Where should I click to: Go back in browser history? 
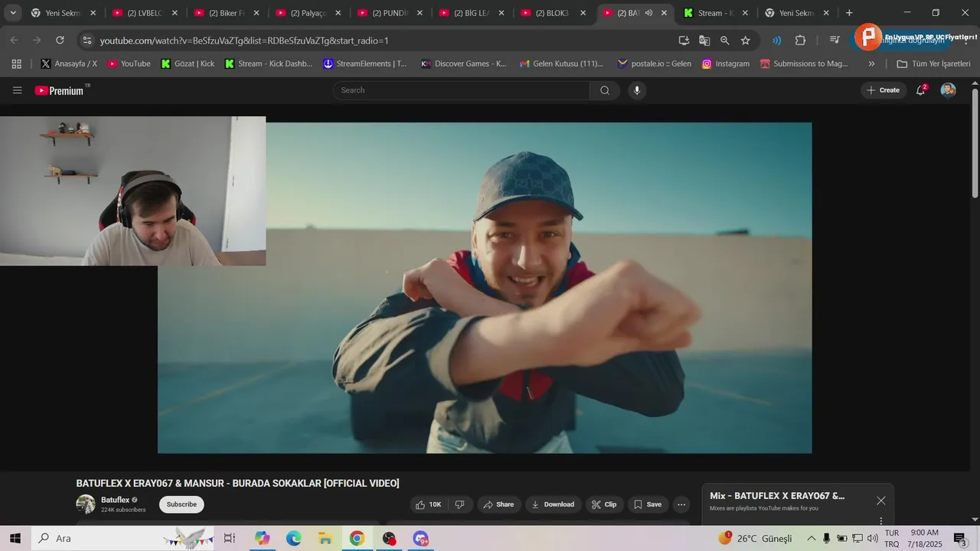(x=15, y=41)
